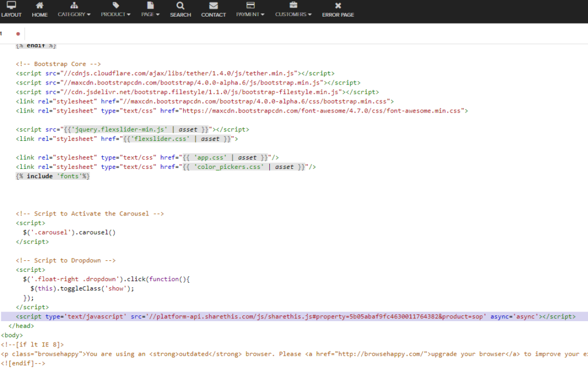This screenshot has width=588, height=370.
Task: Click the tether.min.js script line
Action: 175,73
